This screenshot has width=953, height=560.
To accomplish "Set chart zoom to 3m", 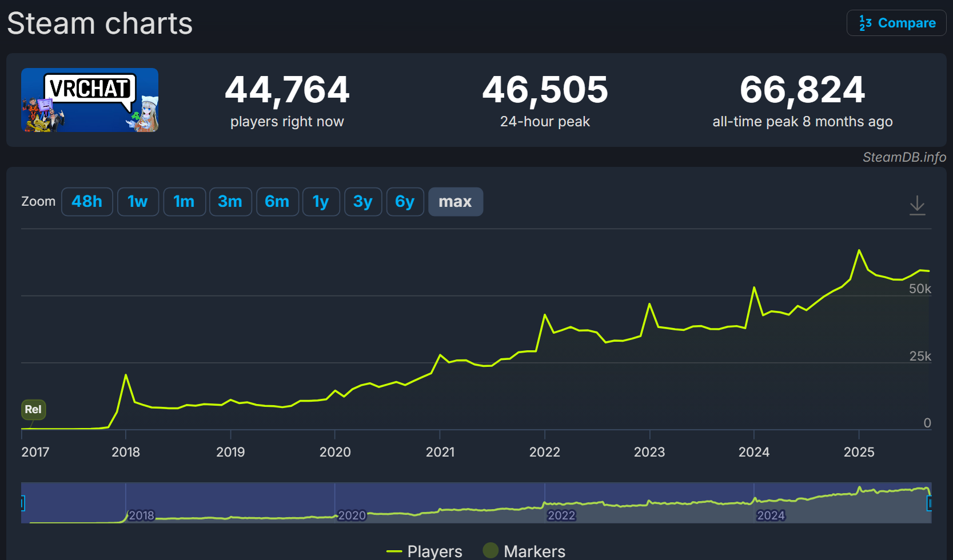I will [x=230, y=202].
